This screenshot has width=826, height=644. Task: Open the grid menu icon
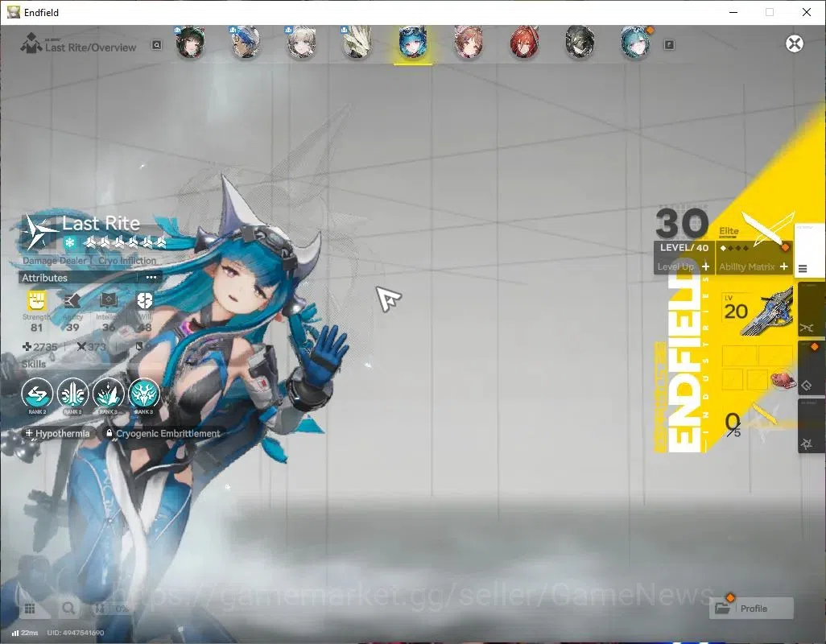30,609
